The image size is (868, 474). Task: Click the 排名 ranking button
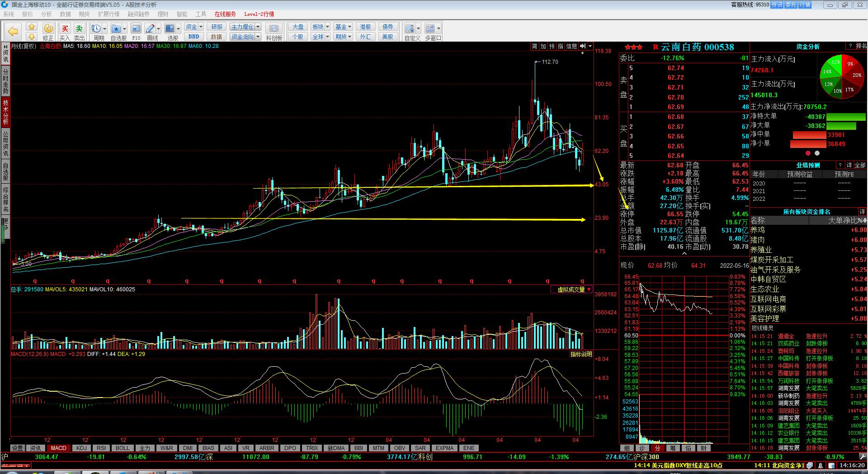[861, 46]
